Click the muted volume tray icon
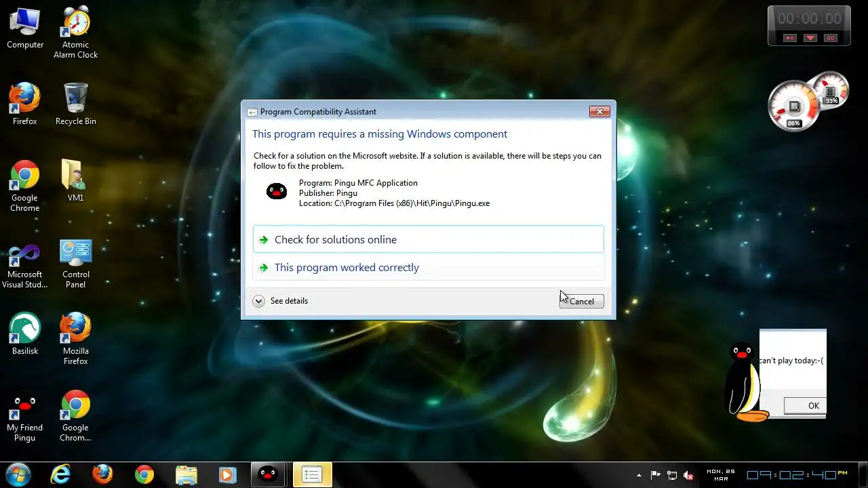 coord(689,475)
